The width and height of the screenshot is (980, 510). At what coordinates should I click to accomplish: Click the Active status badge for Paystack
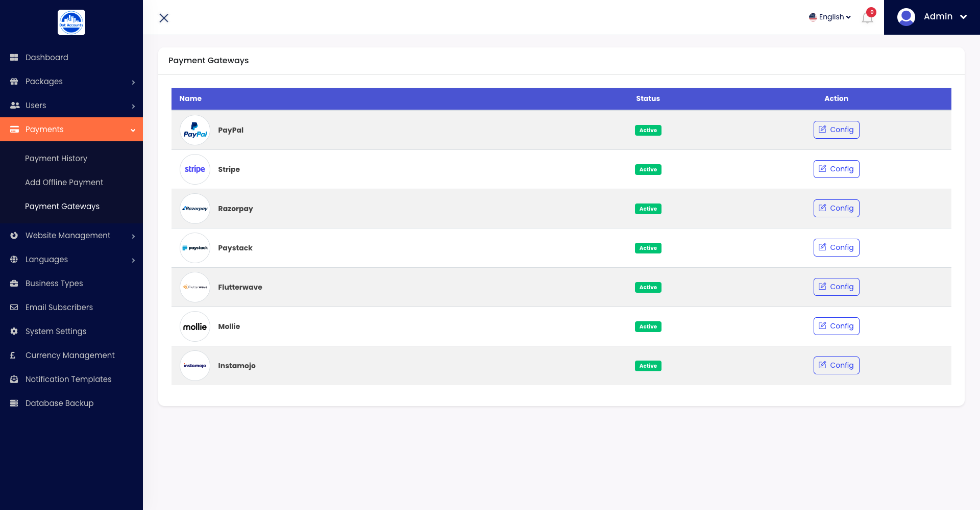pos(648,248)
